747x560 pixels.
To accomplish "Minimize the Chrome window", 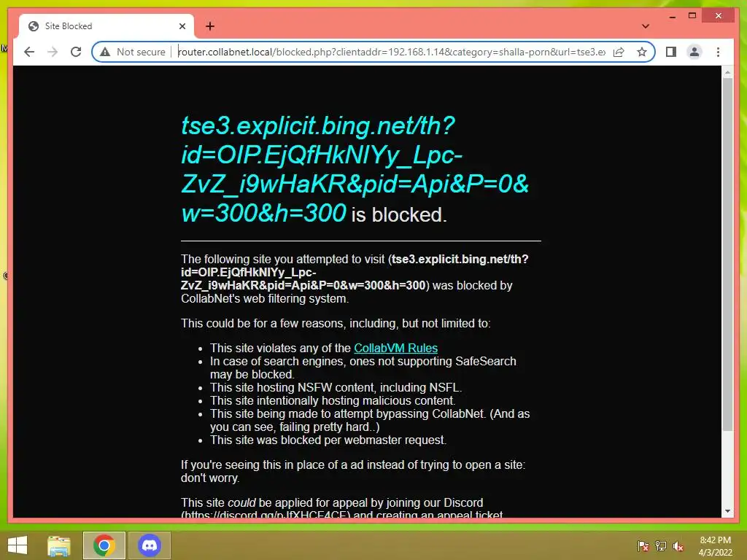I will tap(672, 16).
